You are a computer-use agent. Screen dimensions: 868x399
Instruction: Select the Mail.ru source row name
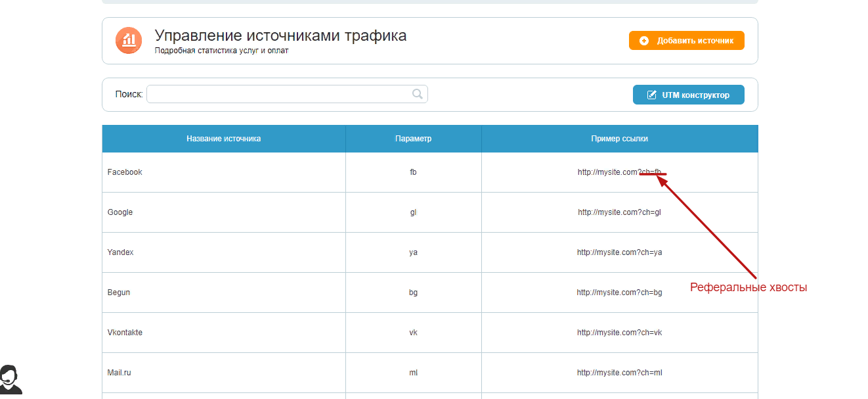[x=119, y=373]
